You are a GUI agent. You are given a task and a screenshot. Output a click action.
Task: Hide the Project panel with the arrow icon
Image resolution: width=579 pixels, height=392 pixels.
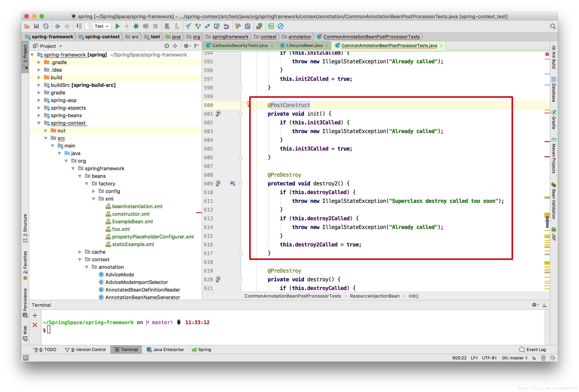coord(197,46)
